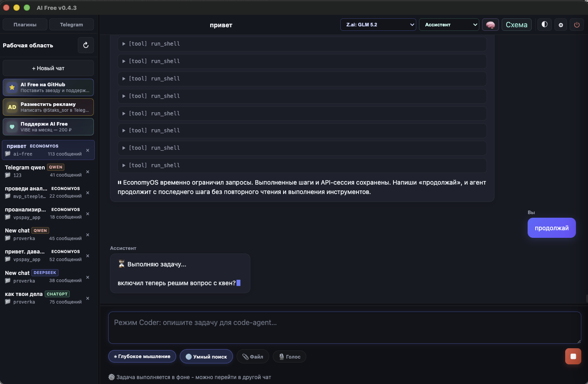Open settings via the gear icon
The image size is (588, 384).
(561, 25)
